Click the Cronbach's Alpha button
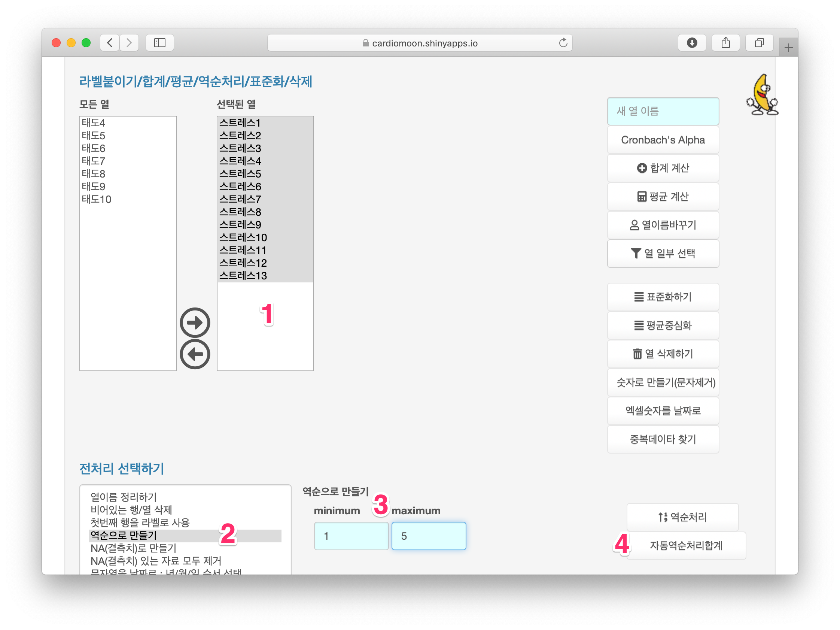The width and height of the screenshot is (840, 630). pyautogui.click(x=663, y=140)
